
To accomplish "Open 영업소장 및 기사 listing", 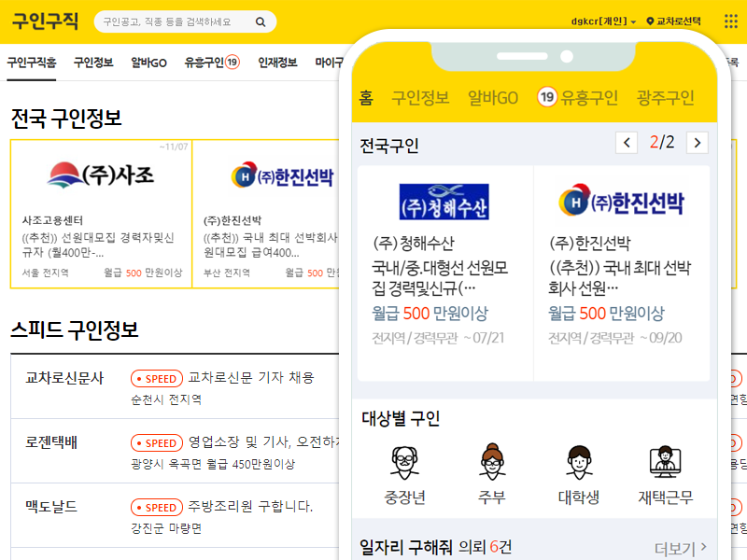I will point(264,441).
